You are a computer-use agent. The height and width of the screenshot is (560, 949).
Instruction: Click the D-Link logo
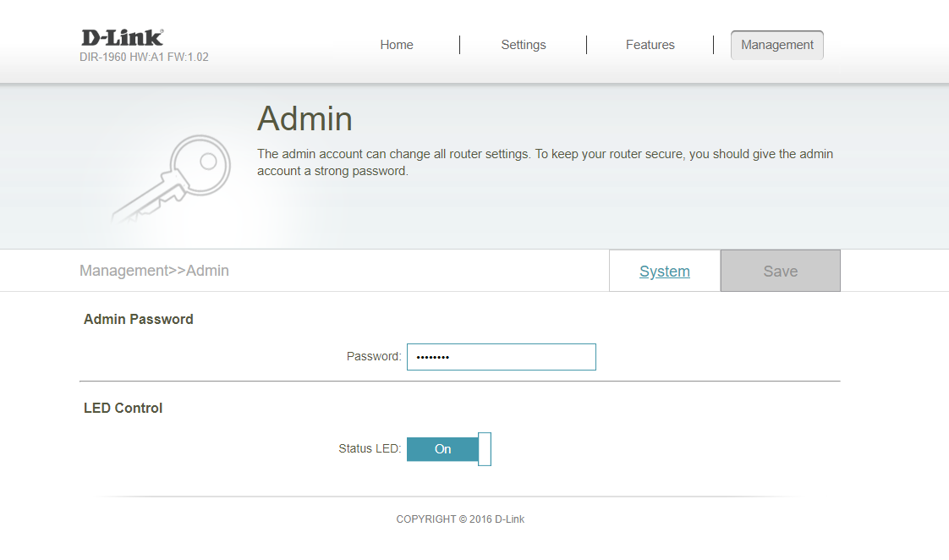[x=123, y=37]
